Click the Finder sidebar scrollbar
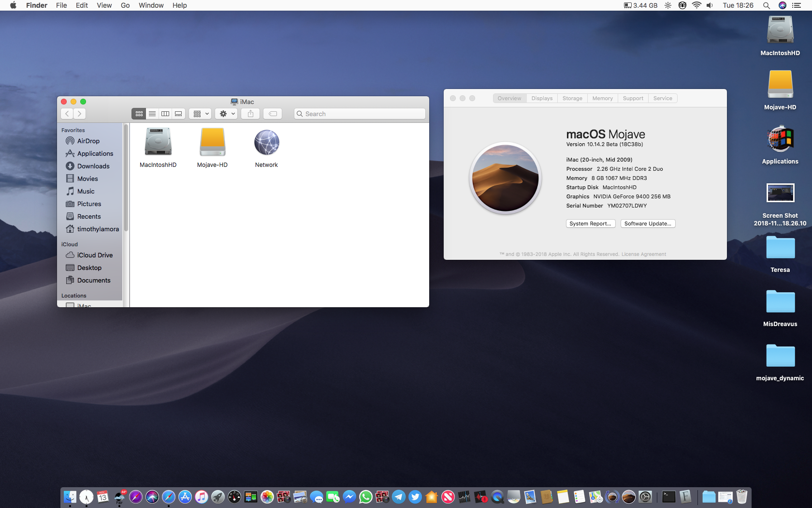 click(126, 178)
